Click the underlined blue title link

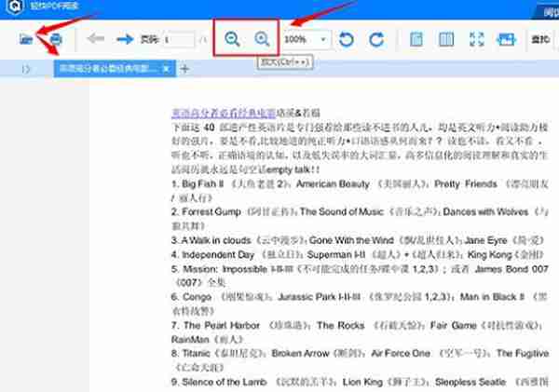tap(224, 113)
